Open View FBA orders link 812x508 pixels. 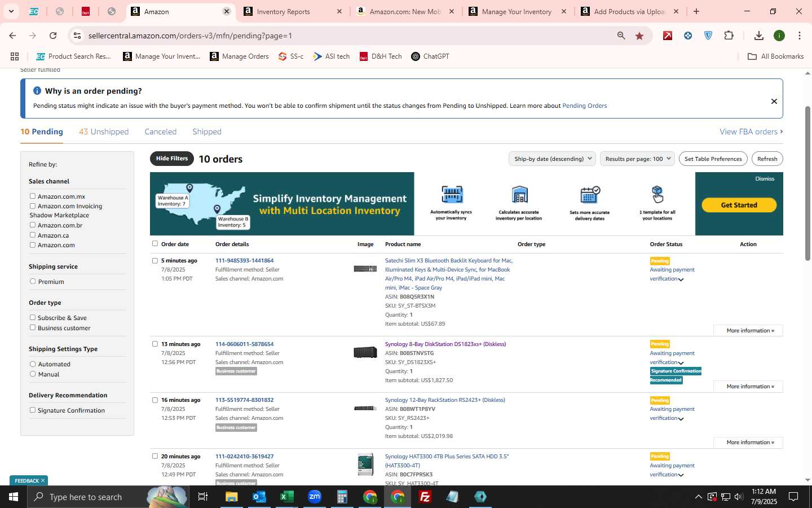pyautogui.click(x=751, y=132)
